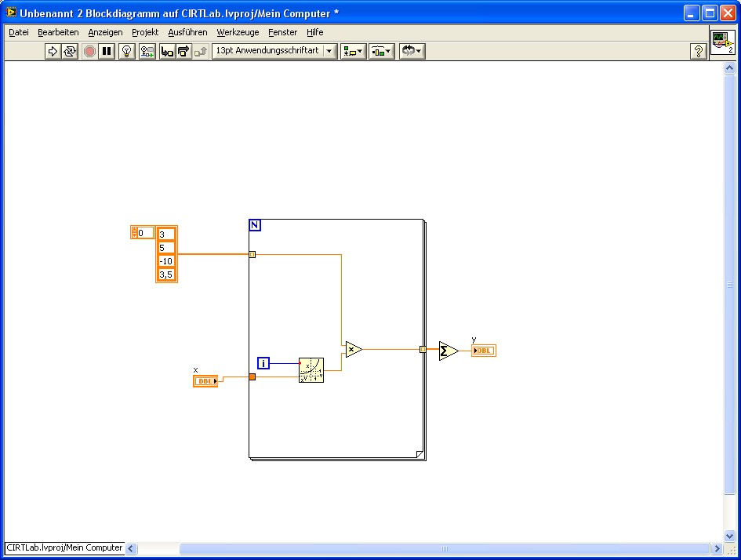
Task: Click the Run arrow button
Action: click(53, 51)
